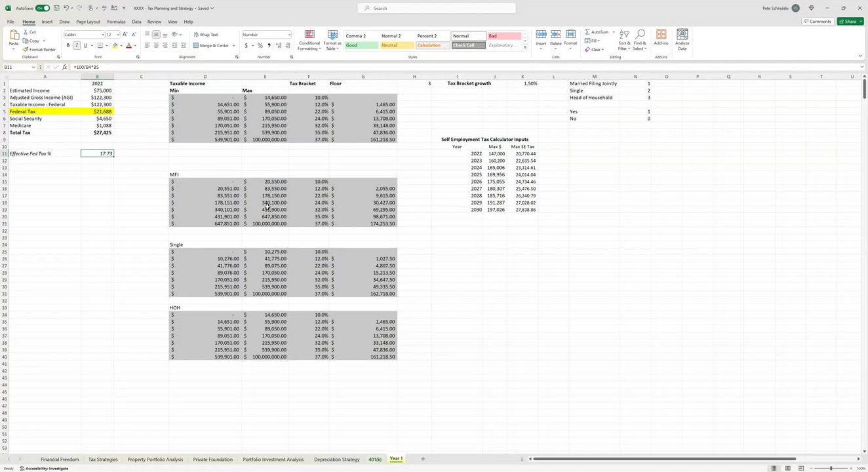Expand the Merge & Center dropdown arrow
Screen dimensions: 868x472
(233, 45)
